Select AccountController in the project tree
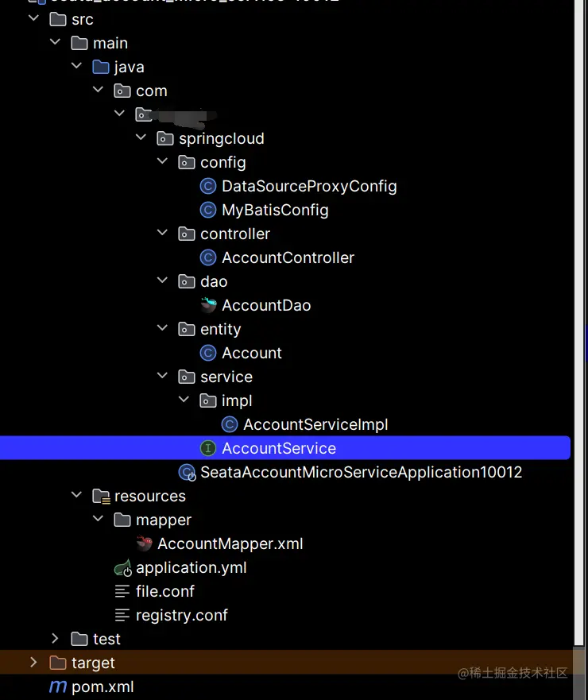This screenshot has width=588, height=700. point(288,257)
